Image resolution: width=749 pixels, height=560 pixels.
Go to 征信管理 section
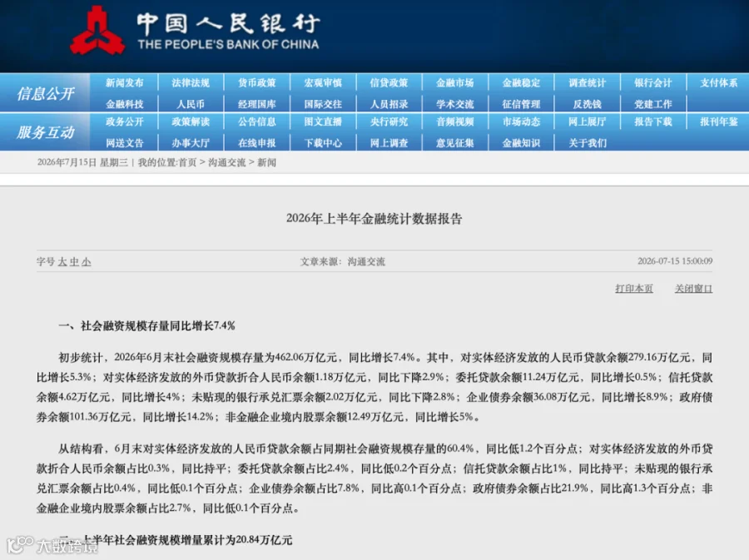pyautogui.click(x=521, y=104)
